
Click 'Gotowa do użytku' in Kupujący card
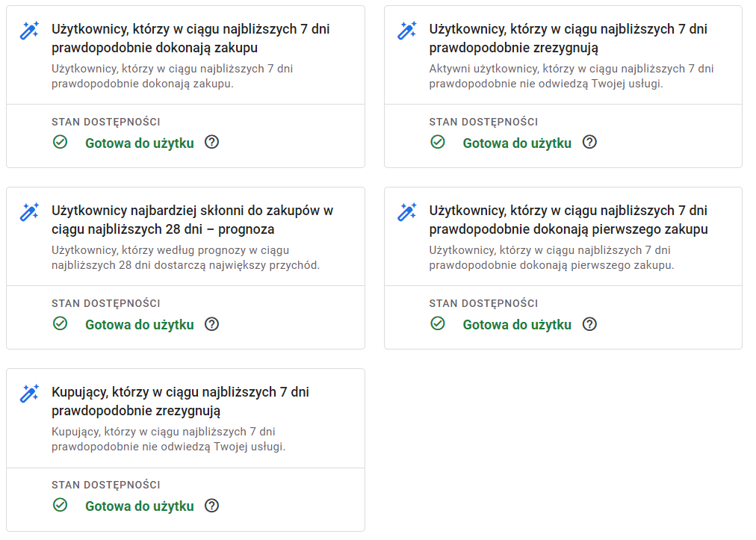140,506
